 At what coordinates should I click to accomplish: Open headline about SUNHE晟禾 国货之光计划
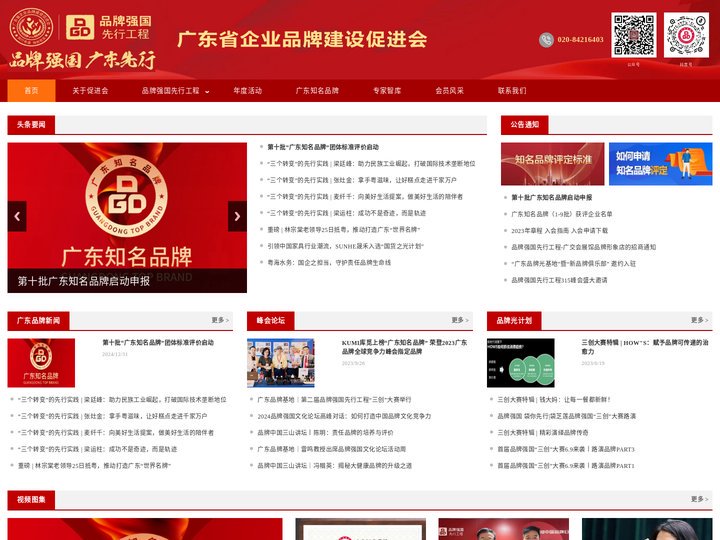pyautogui.click(x=346, y=246)
